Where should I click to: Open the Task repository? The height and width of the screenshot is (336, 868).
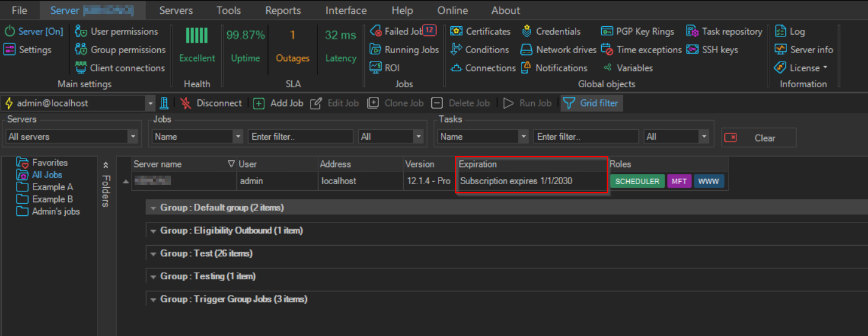pos(724,32)
